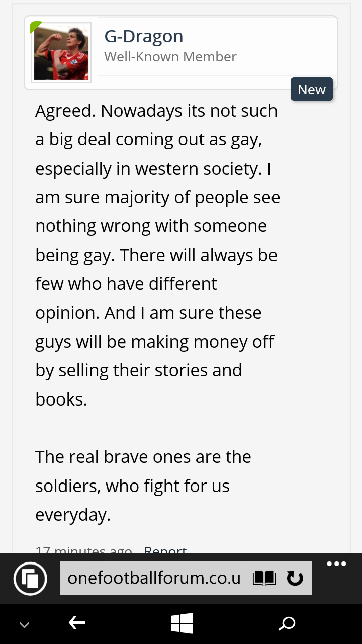Select the Well-Known Member title text
This screenshot has width=362, height=644.
pos(170,57)
